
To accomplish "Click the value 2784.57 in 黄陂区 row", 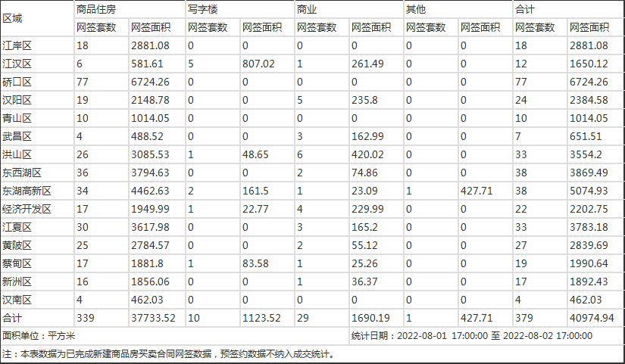I will [150, 245].
